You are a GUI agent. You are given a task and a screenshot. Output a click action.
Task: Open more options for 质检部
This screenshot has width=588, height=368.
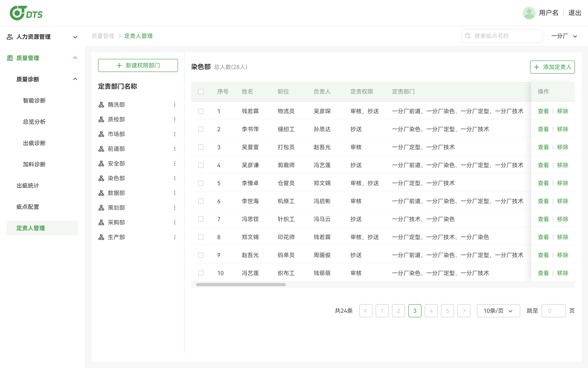(175, 119)
